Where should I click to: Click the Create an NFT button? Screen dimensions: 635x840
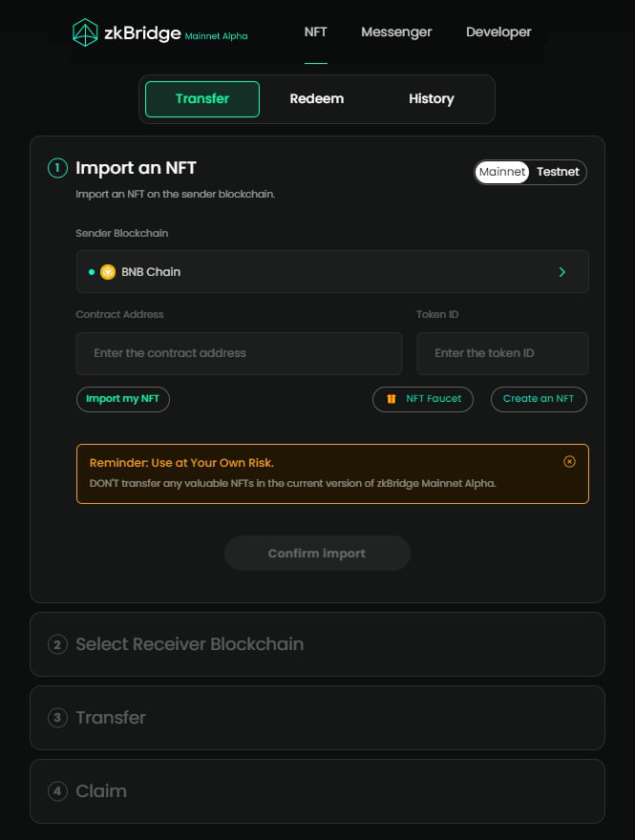[539, 399]
